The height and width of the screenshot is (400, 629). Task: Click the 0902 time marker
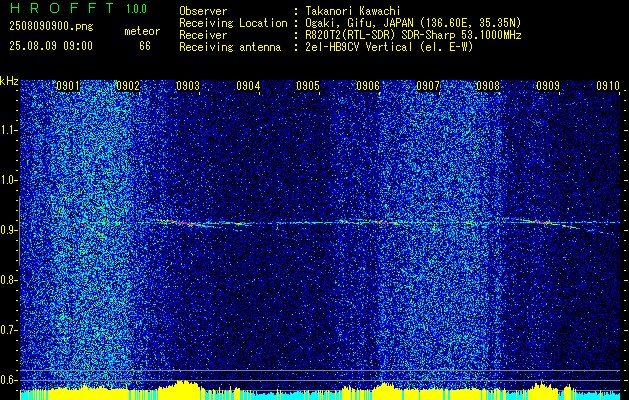tap(128, 86)
